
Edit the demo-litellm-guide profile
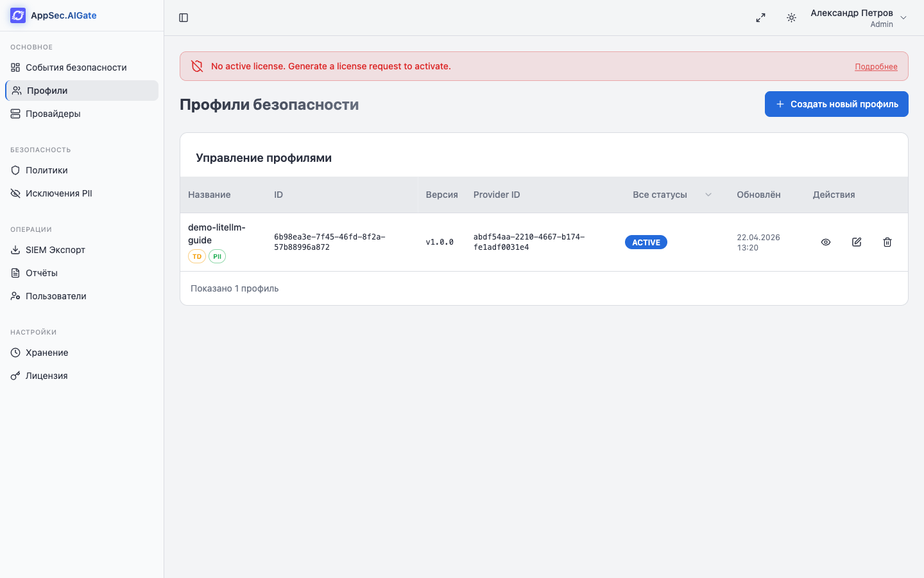tap(857, 242)
